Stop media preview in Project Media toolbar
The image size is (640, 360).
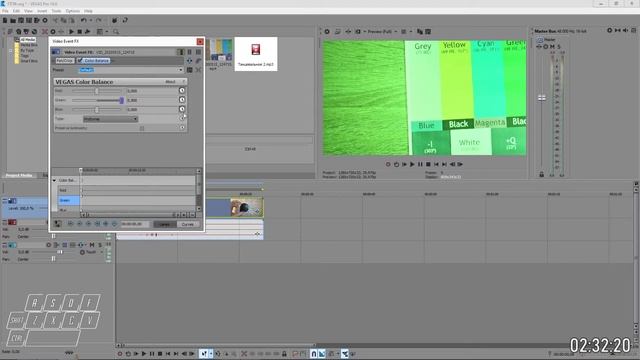(x=80, y=31)
